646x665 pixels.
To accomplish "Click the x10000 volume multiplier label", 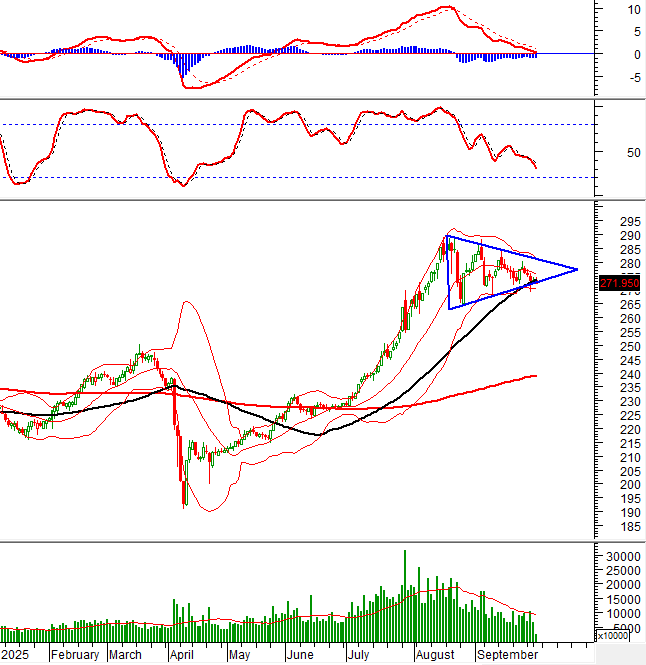I will point(613,635).
